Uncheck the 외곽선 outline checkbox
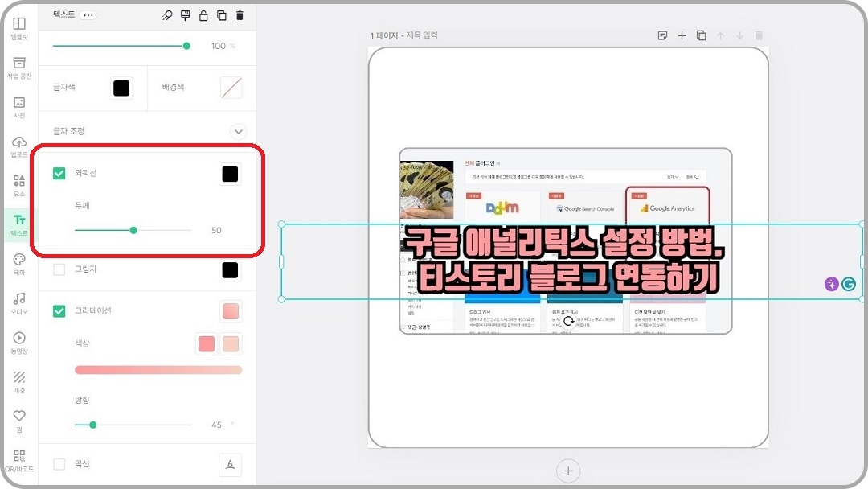This screenshot has width=868, height=489. click(x=57, y=172)
